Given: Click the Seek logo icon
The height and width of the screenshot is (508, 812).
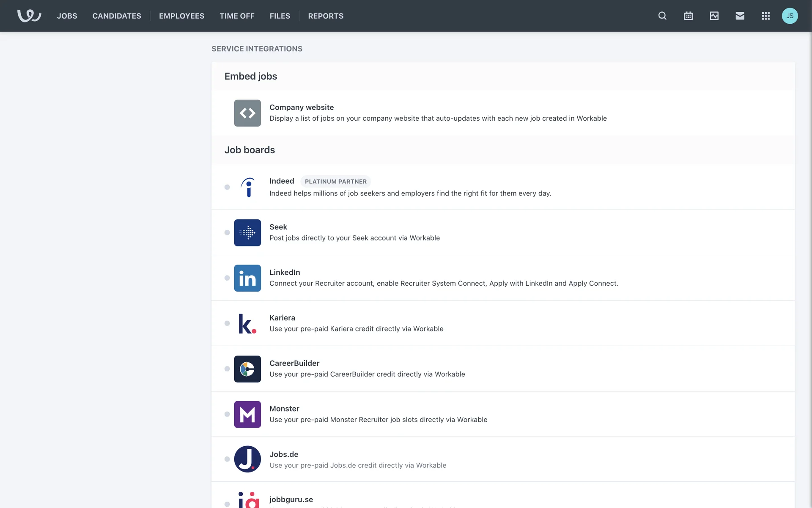Looking at the screenshot, I should (247, 233).
